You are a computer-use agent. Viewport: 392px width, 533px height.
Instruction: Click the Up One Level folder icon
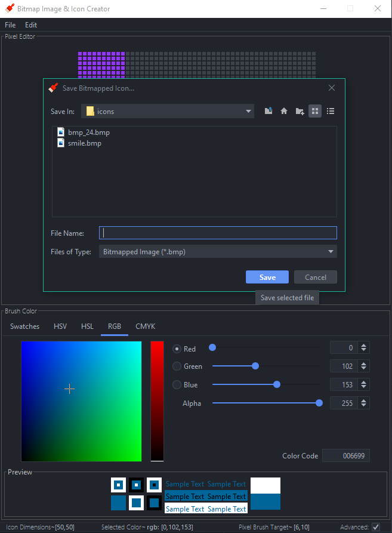pyautogui.click(x=268, y=111)
